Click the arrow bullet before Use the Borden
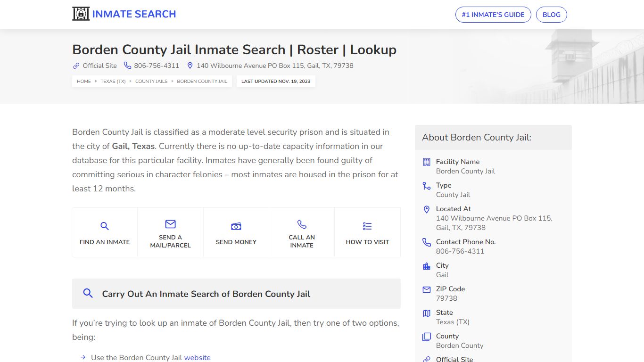 83,357
